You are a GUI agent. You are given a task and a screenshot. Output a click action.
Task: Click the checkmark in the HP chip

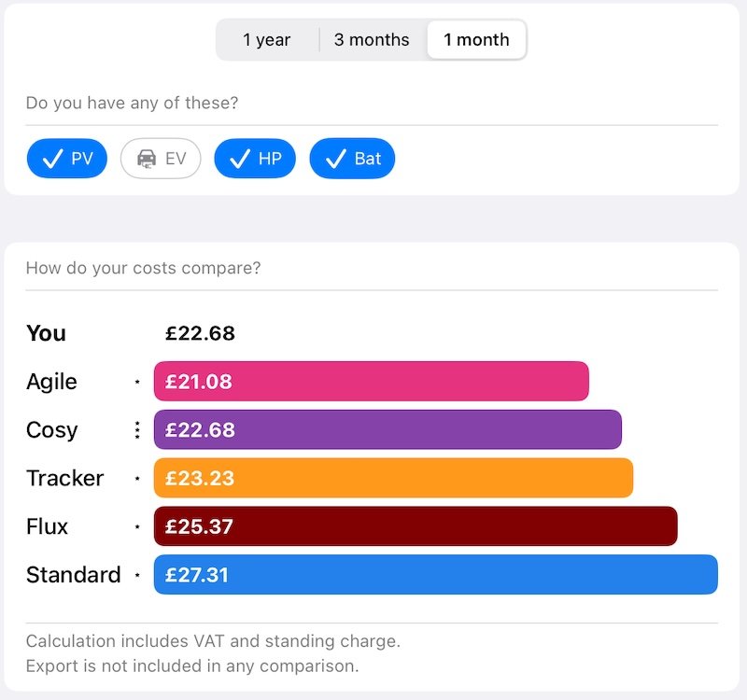[x=240, y=159]
